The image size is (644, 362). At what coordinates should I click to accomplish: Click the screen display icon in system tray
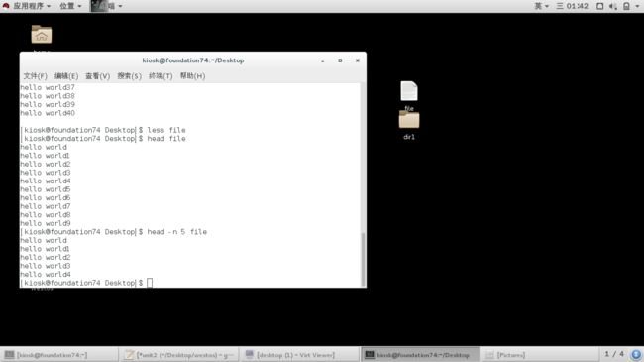point(600,6)
